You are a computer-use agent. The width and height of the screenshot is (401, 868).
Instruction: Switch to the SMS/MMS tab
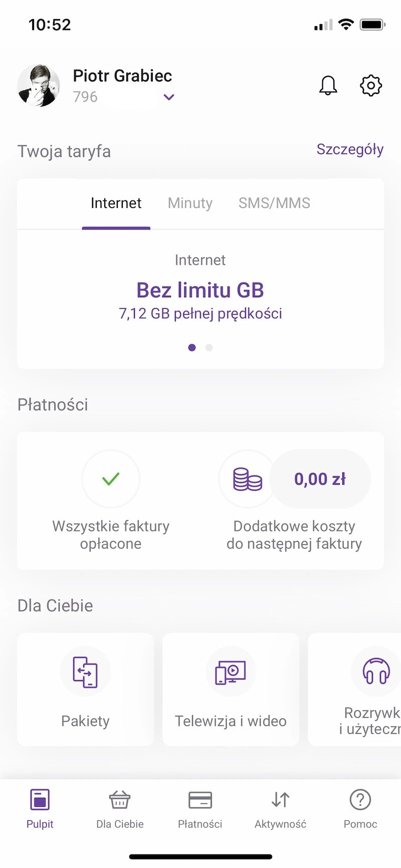(x=274, y=203)
